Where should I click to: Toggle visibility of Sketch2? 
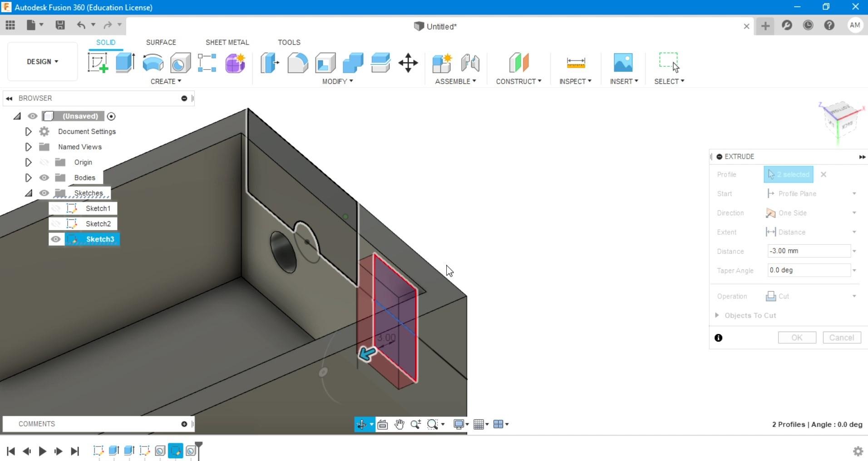[x=56, y=224]
